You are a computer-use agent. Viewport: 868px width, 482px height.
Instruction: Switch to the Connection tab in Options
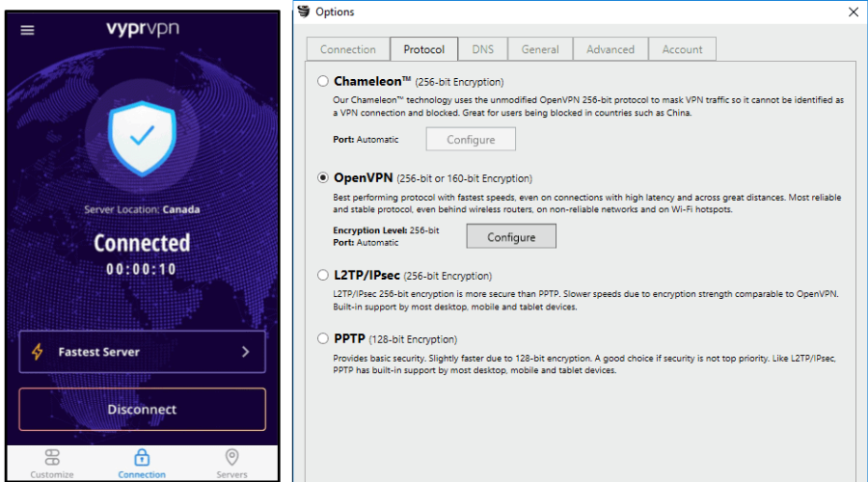coord(347,49)
